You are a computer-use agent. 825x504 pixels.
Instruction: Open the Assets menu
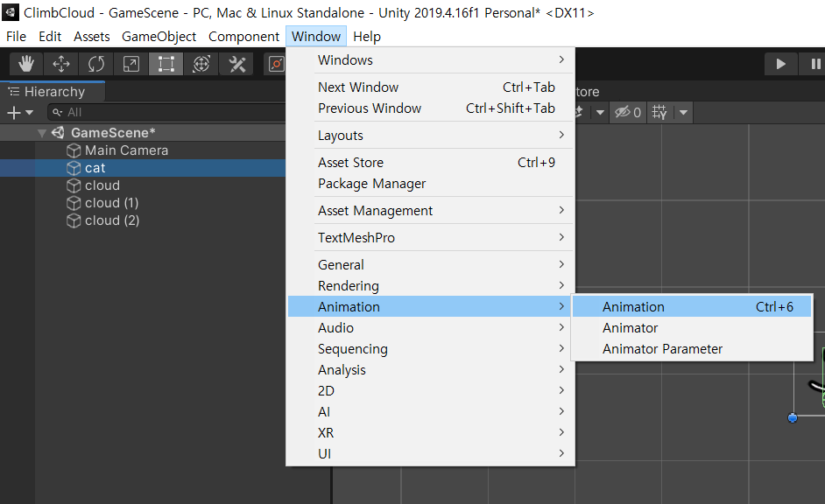92,36
